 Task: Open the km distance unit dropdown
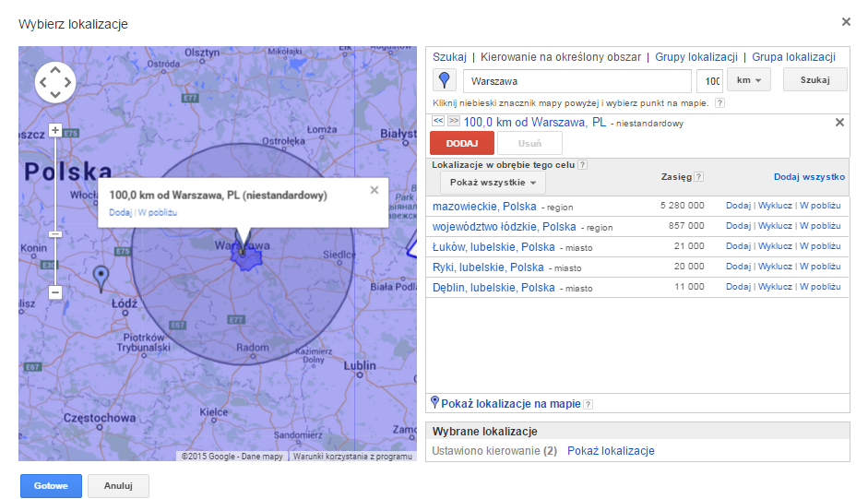[x=749, y=80]
